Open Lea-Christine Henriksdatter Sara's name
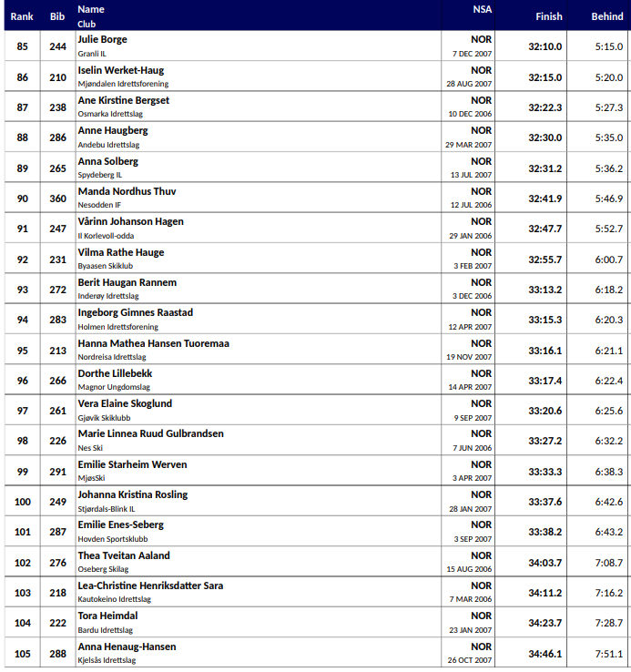Viewport: 631px width, 672px height. [150, 585]
